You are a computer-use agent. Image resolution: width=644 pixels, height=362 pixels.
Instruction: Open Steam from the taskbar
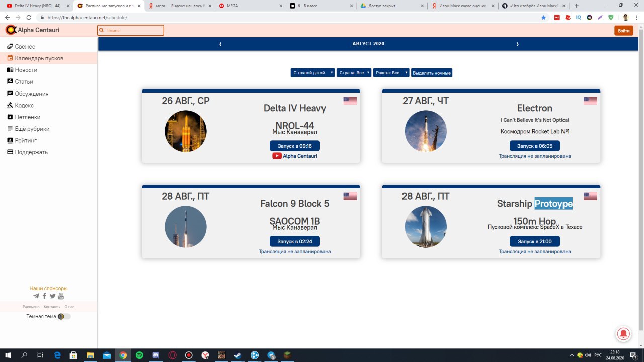tap(238, 355)
